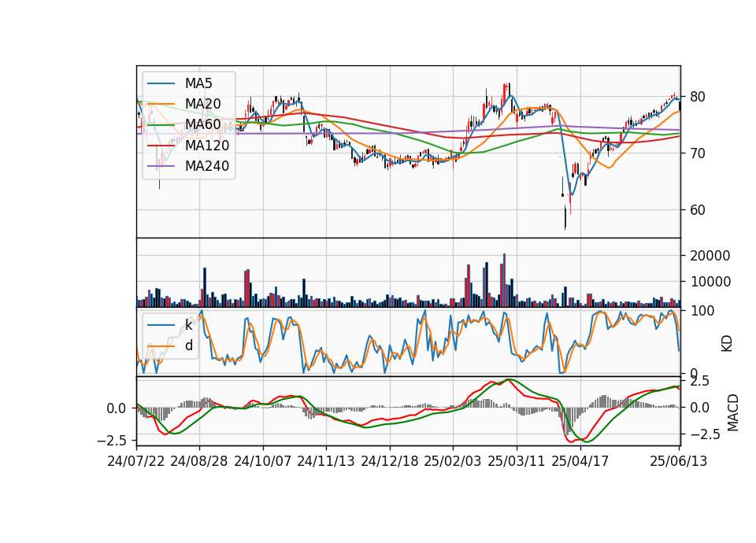
Task: Click the MA60 legend label
Action: click(202, 125)
